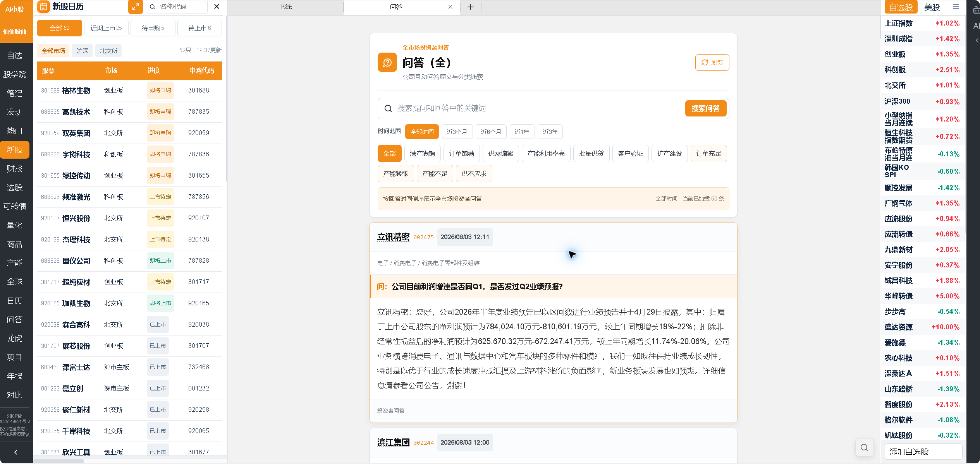Open the 格林生物 row in IPO list

(129, 91)
